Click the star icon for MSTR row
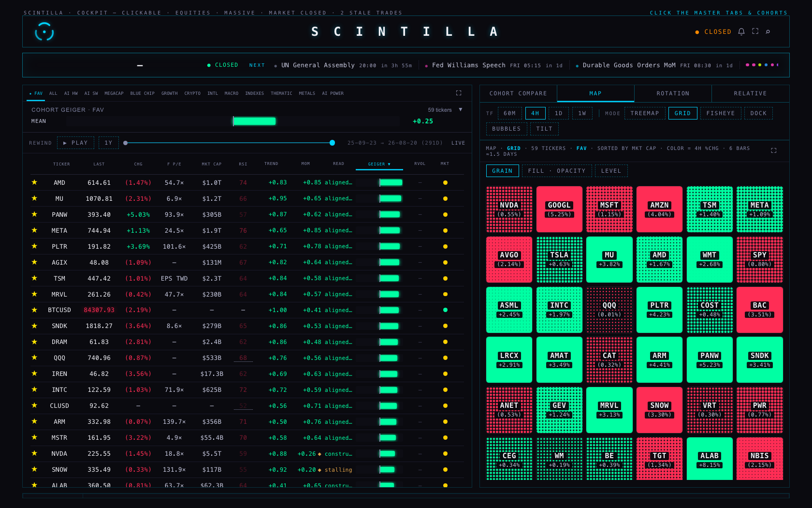 (34, 437)
